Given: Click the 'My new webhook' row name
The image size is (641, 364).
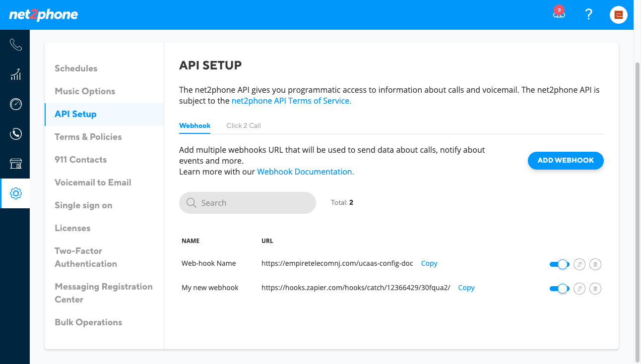Looking at the screenshot, I should (x=210, y=288).
